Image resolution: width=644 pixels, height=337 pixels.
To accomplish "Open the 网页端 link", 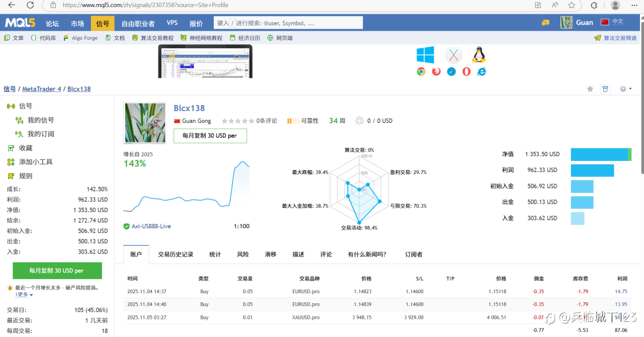I will tap(280, 38).
